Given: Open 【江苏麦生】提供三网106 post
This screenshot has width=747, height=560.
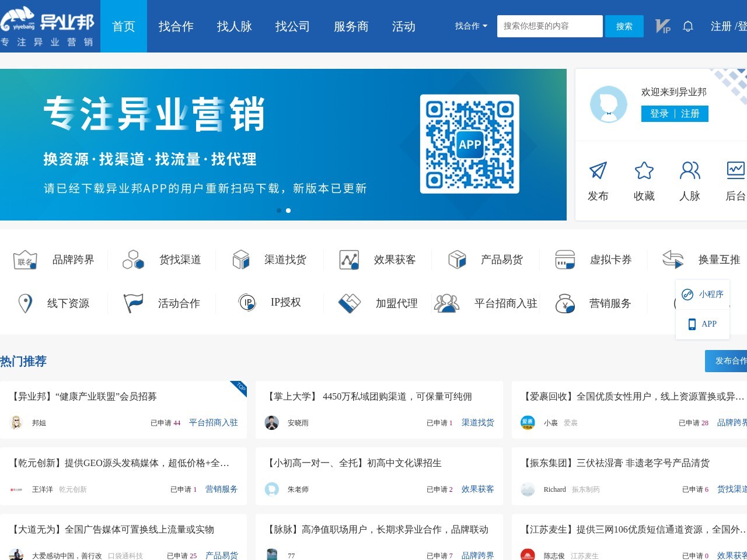Looking at the screenshot, I should 634,530.
